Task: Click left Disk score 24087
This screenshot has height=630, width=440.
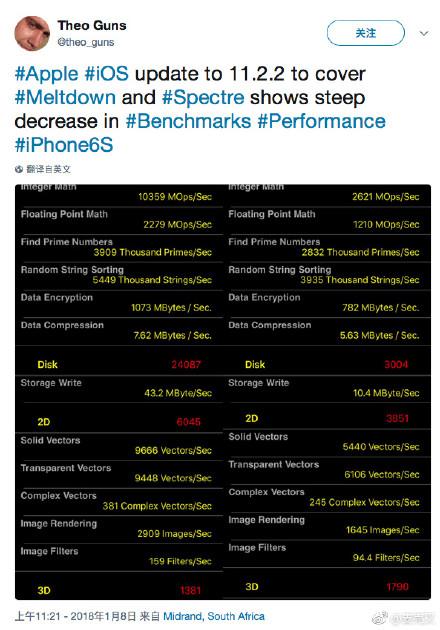Action: 186,364
